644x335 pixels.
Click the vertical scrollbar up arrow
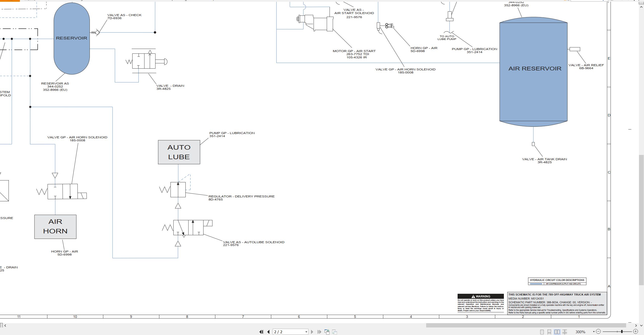(641, 7)
